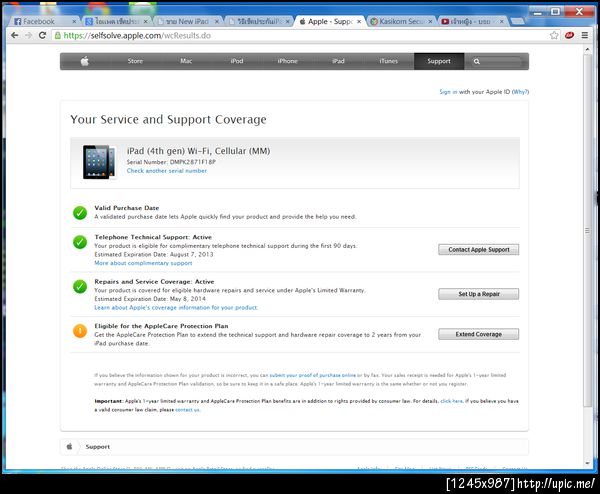The height and width of the screenshot is (494, 600).
Task: Click the green check beside Repairs and Service Coverage
Action: tap(80, 286)
